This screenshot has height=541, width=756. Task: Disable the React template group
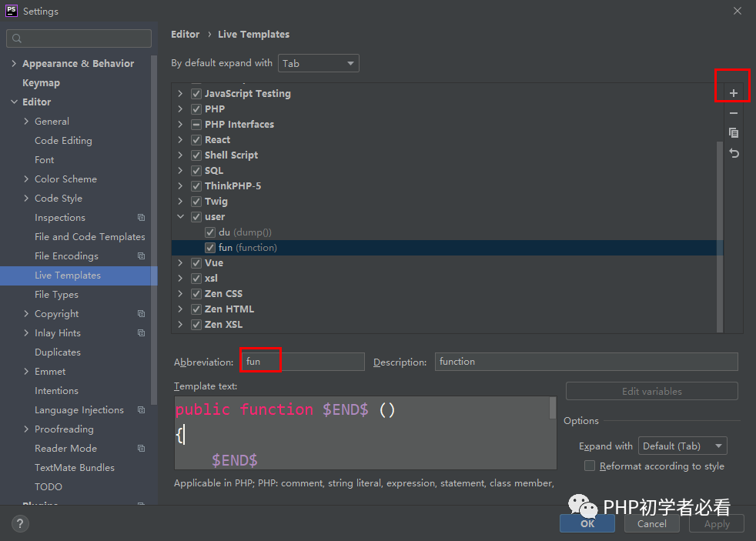click(196, 140)
